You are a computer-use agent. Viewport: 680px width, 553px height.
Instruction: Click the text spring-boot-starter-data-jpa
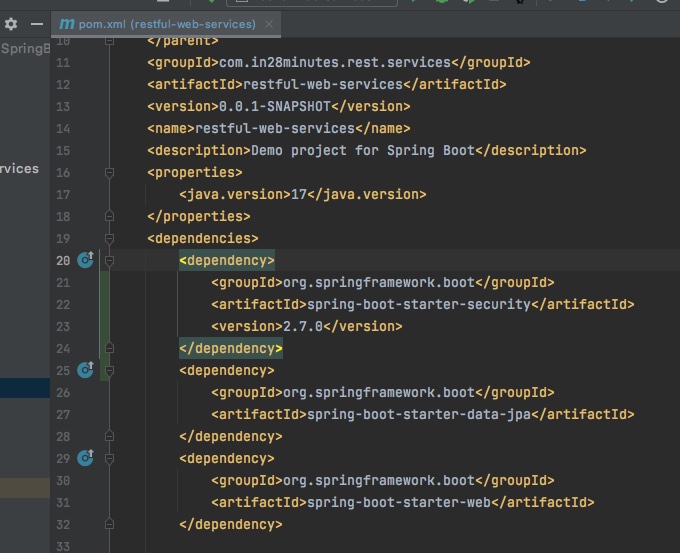tap(418, 415)
